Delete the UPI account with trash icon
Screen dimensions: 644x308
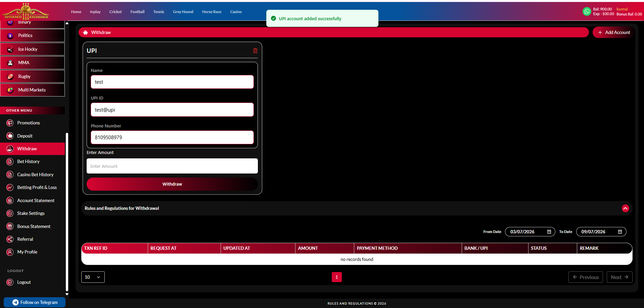pyautogui.click(x=255, y=51)
